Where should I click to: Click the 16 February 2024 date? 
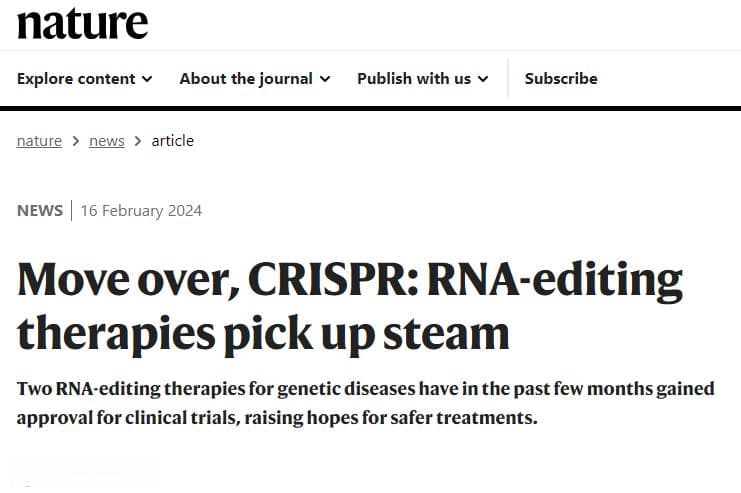coord(141,210)
